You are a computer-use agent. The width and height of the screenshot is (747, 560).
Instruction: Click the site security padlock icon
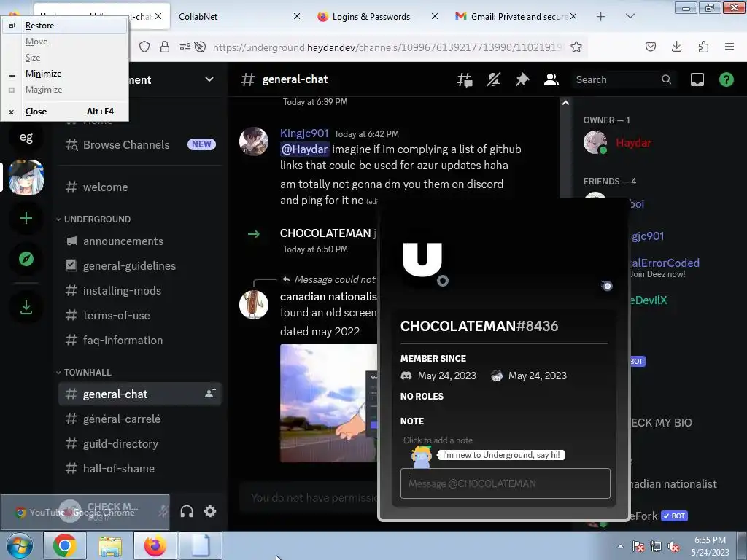pos(165,47)
